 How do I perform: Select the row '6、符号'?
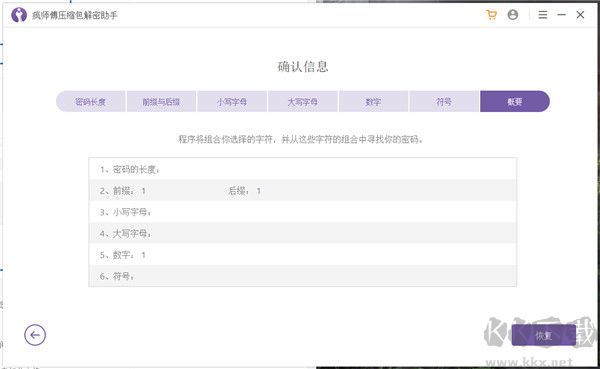pyautogui.click(x=303, y=276)
